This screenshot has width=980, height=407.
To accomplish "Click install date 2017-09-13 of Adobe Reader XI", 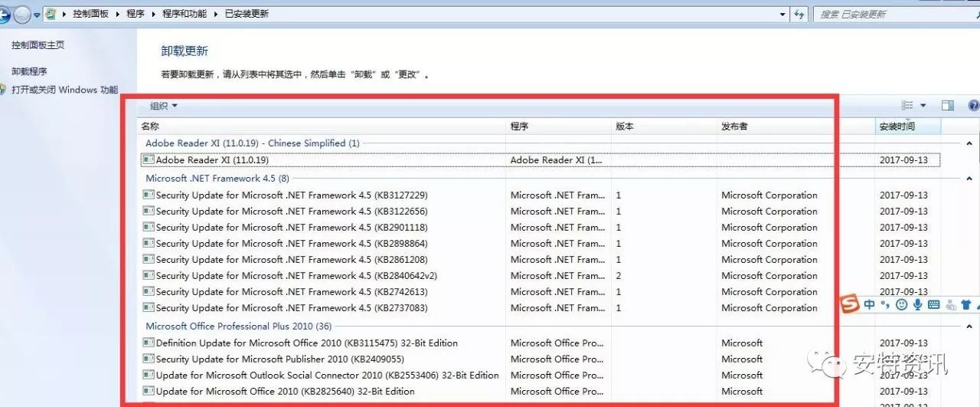I will 903,160.
